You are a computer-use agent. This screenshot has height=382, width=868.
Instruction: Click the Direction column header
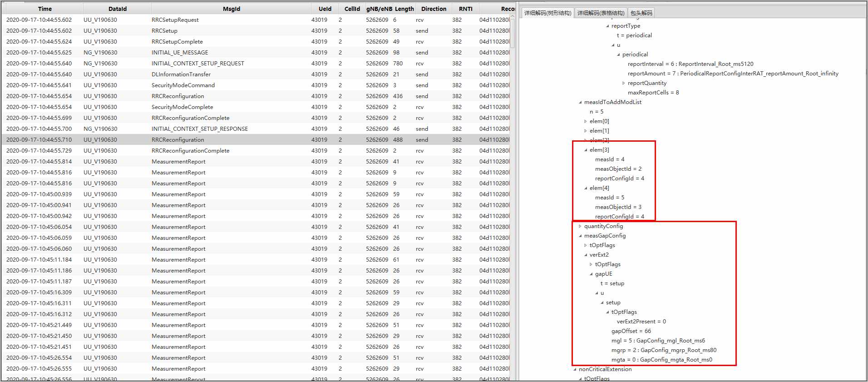434,9
